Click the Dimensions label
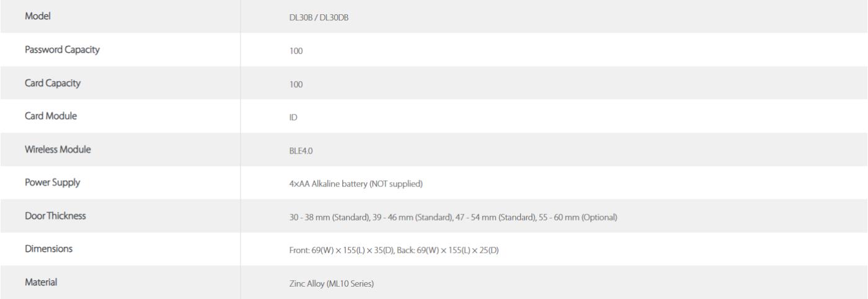868x299 pixels. [x=48, y=249]
